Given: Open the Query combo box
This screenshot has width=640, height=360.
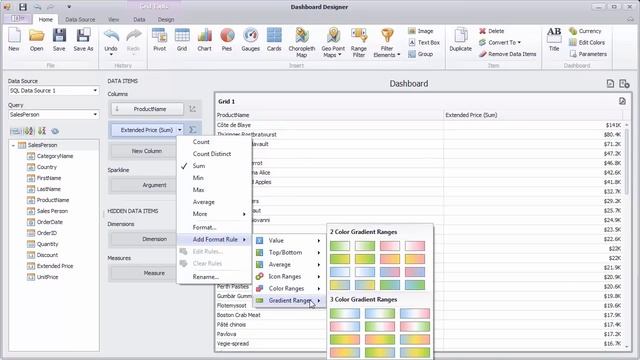Looking at the screenshot, I should [x=53, y=115].
